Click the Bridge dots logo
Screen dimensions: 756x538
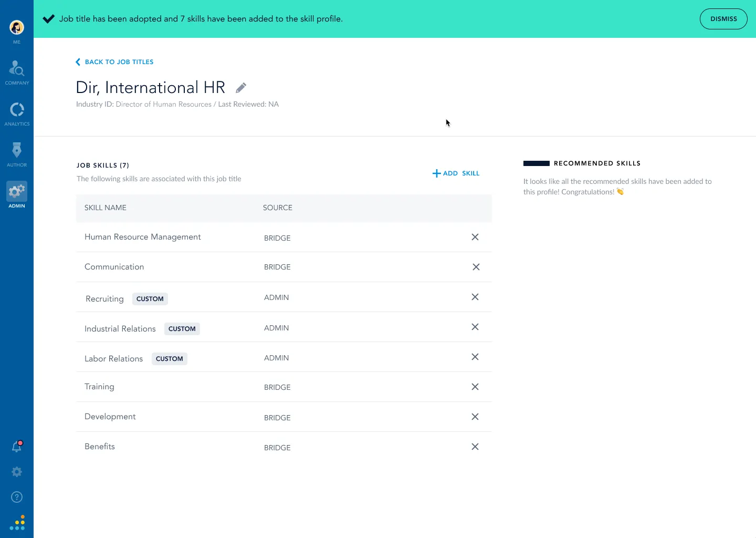point(17,523)
